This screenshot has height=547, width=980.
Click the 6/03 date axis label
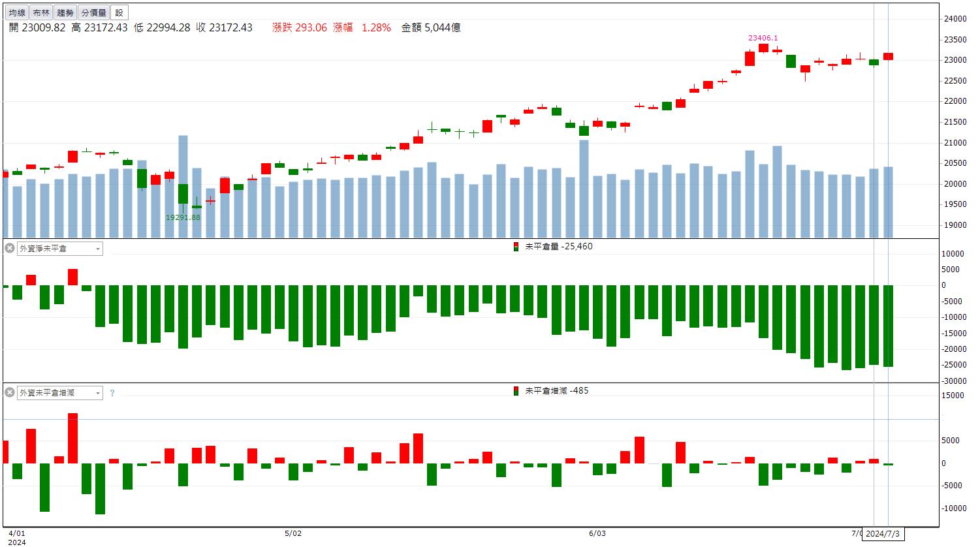coord(597,533)
